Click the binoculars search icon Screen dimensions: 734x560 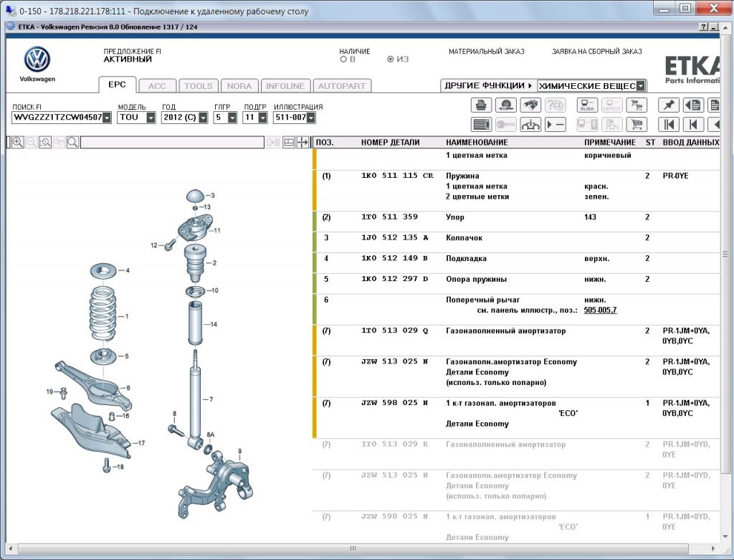pyautogui.click(x=530, y=105)
